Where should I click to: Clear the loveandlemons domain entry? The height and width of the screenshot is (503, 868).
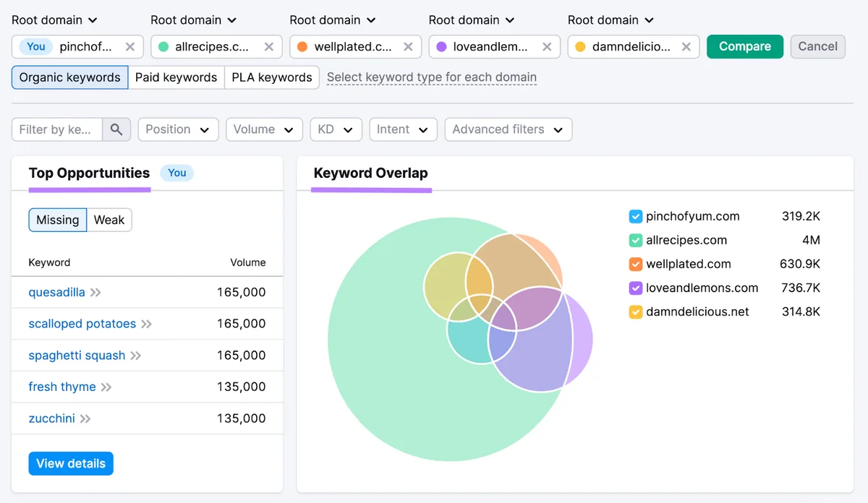pos(547,46)
